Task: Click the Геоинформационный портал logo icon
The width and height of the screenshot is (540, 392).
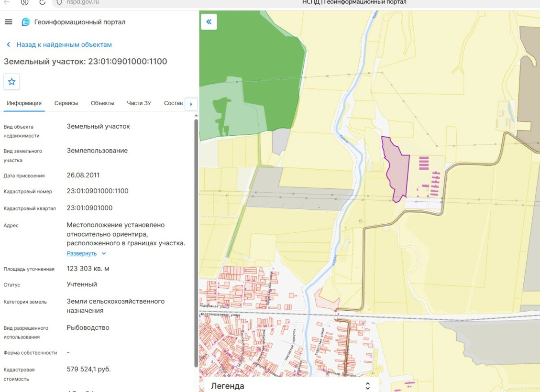Action: (x=26, y=22)
